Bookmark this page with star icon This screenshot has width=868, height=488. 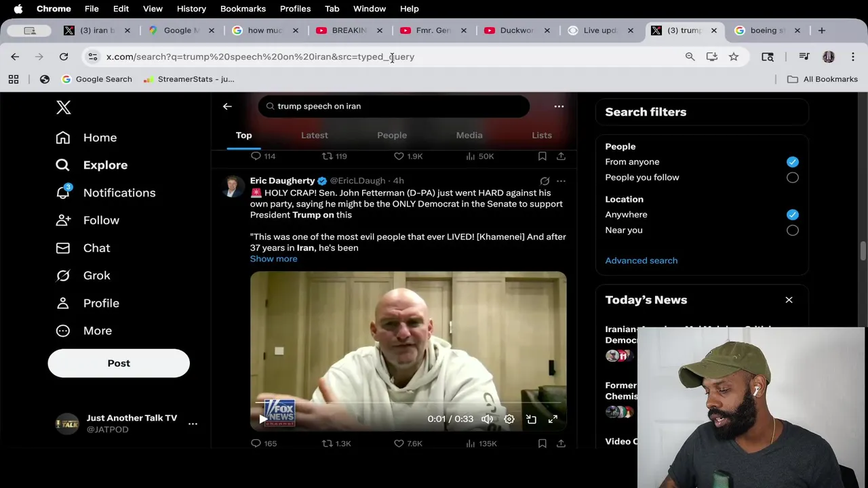(x=734, y=57)
